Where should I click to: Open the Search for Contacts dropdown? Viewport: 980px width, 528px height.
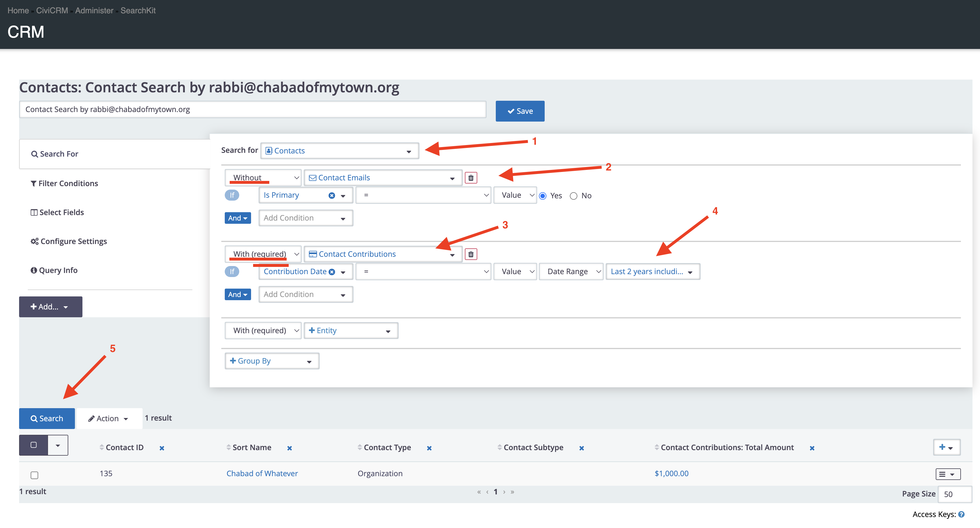339,151
